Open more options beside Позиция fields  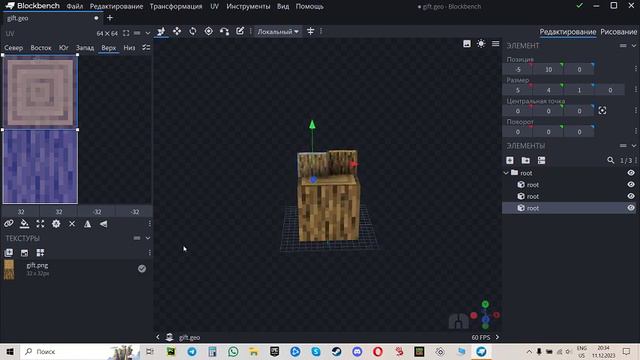click(636, 69)
